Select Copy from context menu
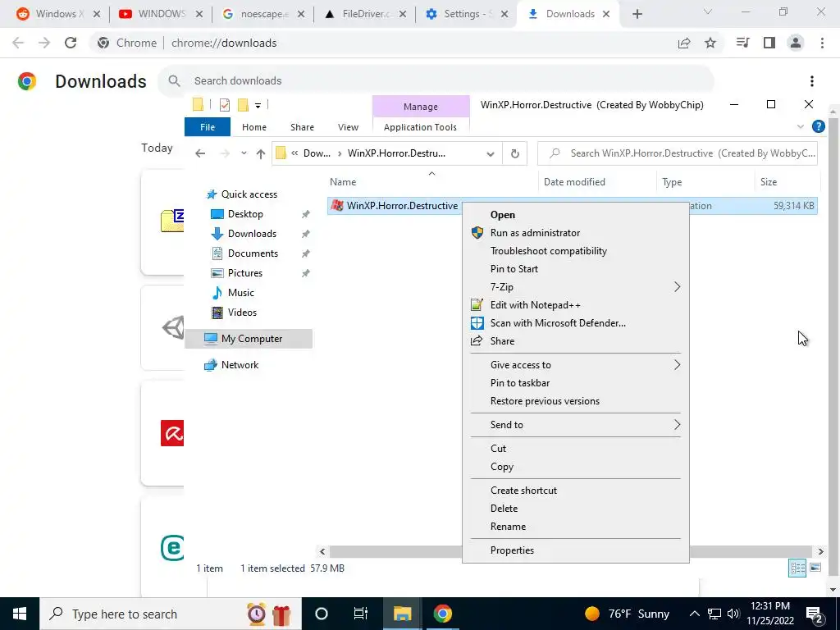Viewport: 840px width, 630px height. tap(501, 467)
